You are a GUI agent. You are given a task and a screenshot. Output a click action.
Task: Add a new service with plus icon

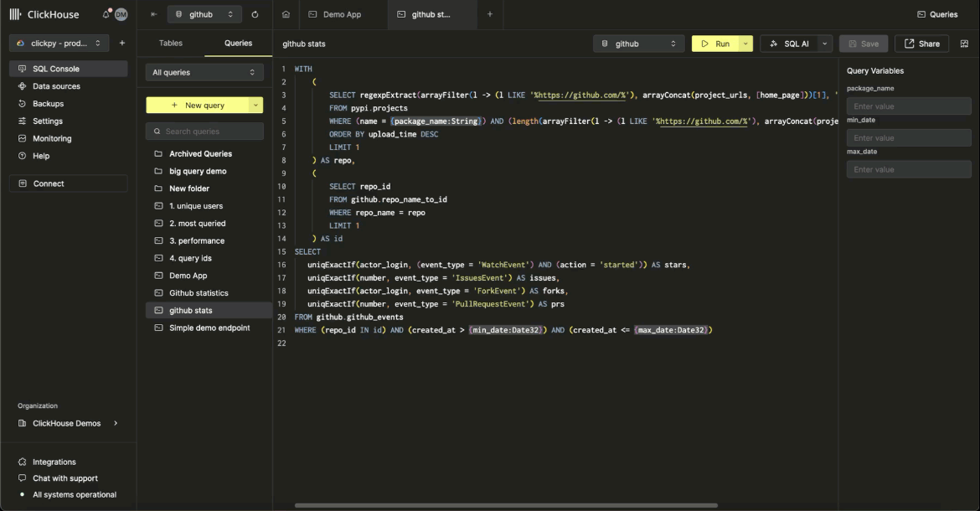click(122, 43)
